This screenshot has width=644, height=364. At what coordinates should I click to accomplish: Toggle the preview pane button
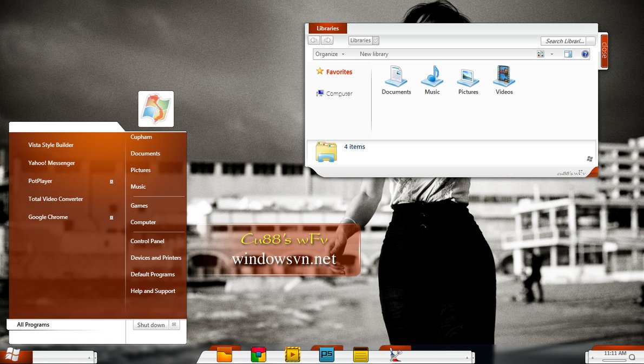click(568, 54)
